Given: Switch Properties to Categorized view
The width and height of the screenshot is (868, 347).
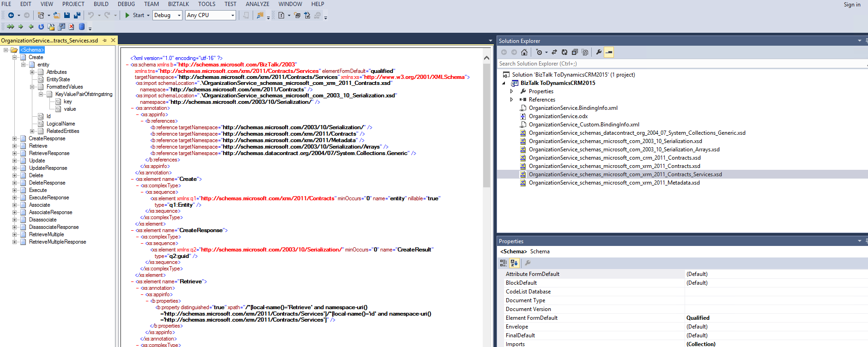Looking at the screenshot, I should click(504, 263).
